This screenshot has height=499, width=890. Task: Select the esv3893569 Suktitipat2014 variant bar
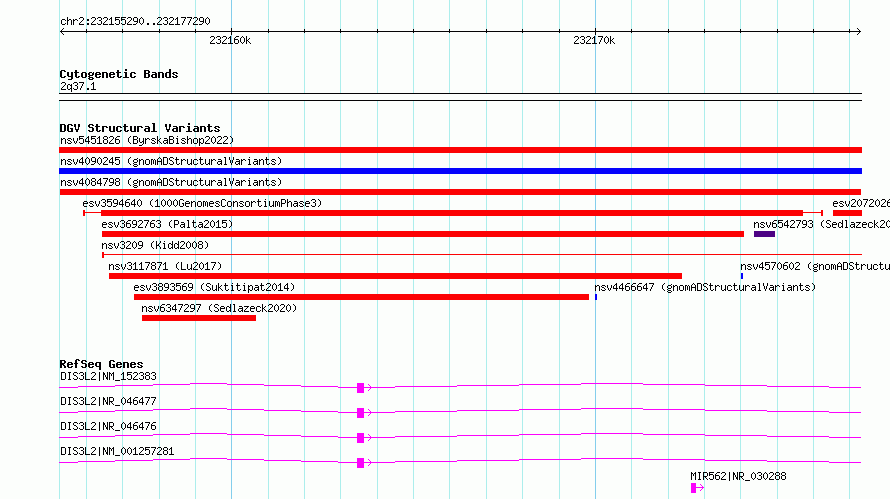pos(362,297)
